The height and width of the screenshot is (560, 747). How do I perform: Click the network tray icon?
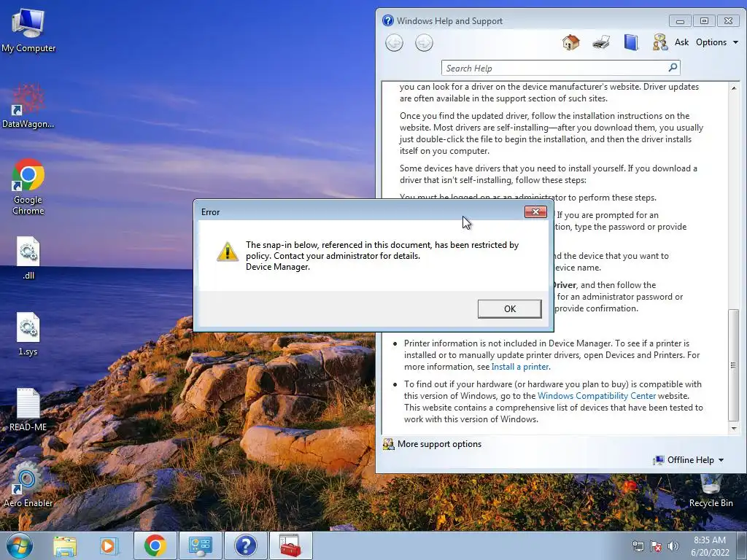click(x=638, y=546)
